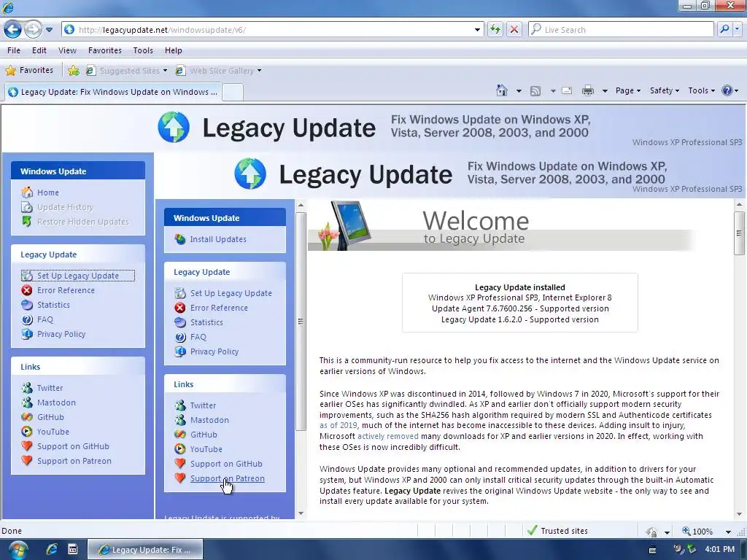Click Restore Hidden Updates link
This screenshot has height=560, width=747.
pos(83,222)
